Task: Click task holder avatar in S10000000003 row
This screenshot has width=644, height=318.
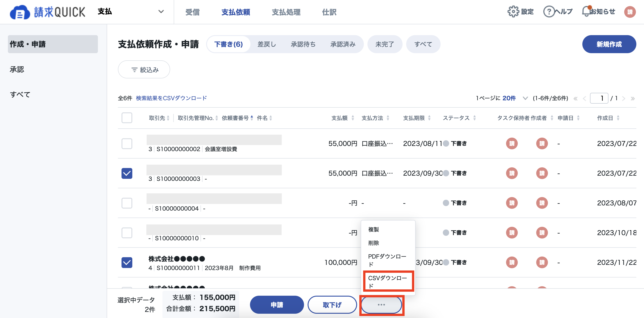Action: (x=512, y=173)
